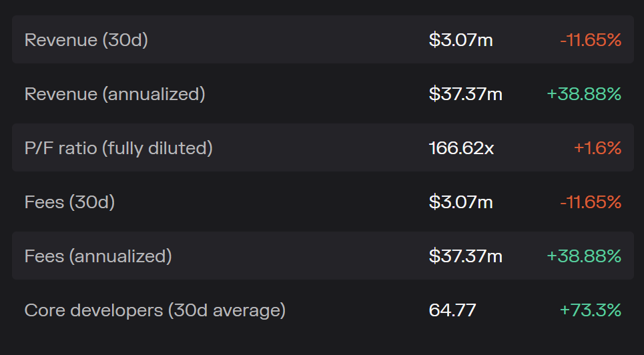The height and width of the screenshot is (355, 644).
Task: Click the +73.3% core developers change
Action: [x=591, y=310]
